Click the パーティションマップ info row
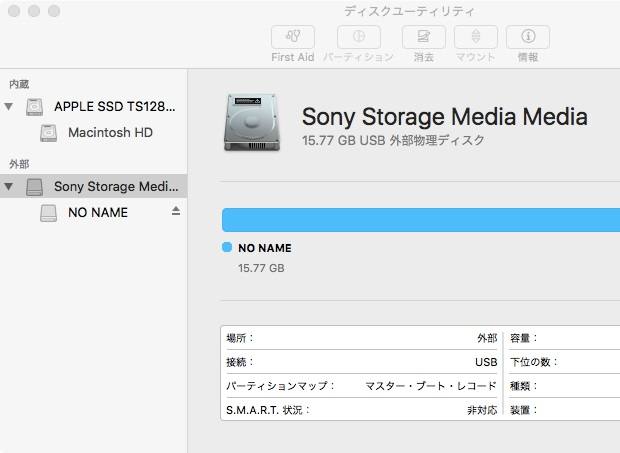 pos(360,386)
